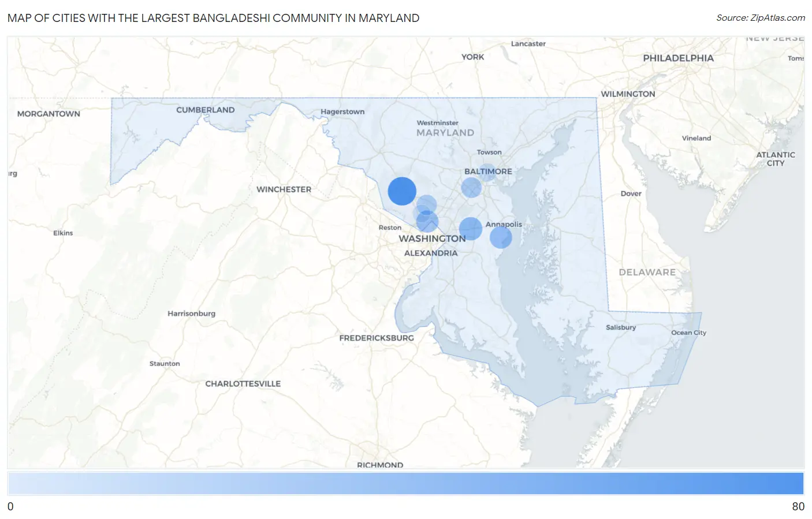
Task: Click the bubble overlapping the Annapolis label
Action: coord(501,237)
